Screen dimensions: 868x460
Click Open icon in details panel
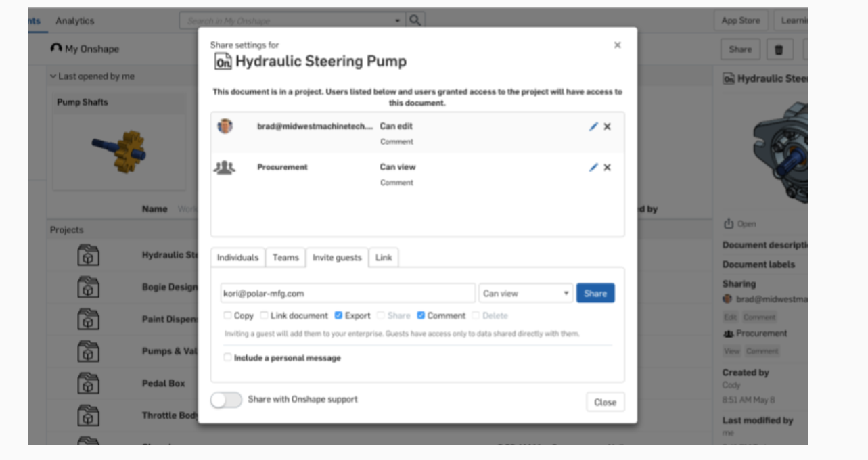tap(729, 223)
